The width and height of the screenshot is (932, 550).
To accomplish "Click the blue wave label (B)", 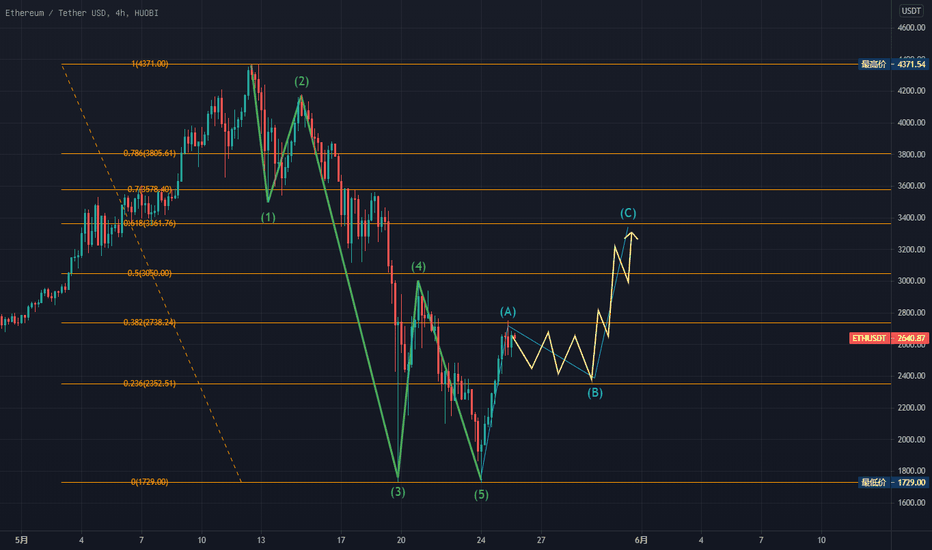I will coord(595,393).
